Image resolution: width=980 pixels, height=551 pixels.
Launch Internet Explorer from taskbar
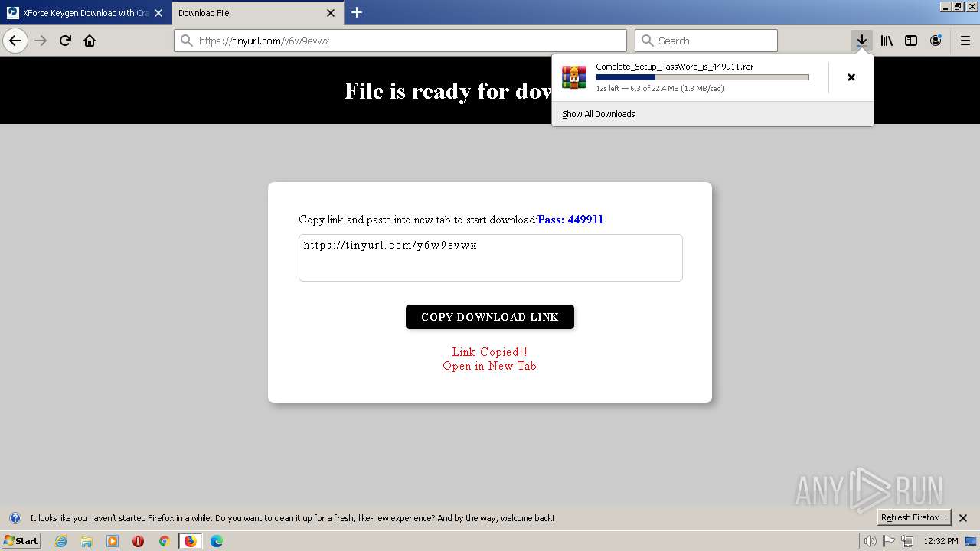coord(60,541)
